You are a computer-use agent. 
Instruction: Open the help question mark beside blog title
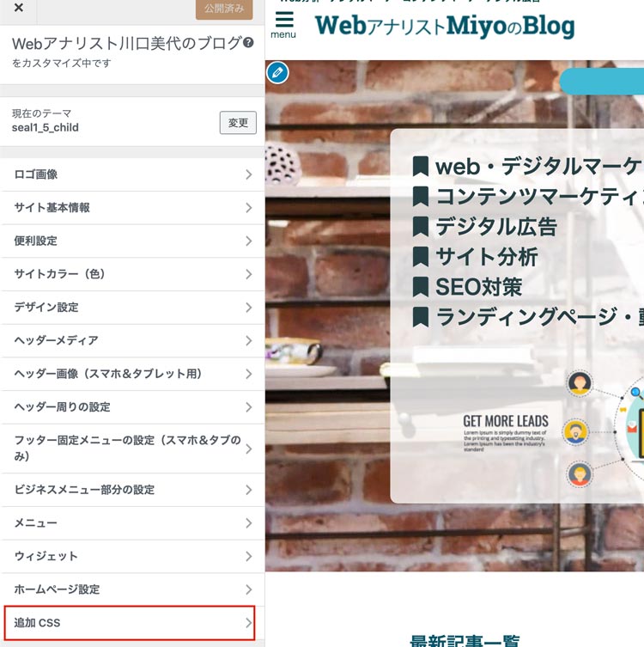pyautogui.click(x=248, y=42)
